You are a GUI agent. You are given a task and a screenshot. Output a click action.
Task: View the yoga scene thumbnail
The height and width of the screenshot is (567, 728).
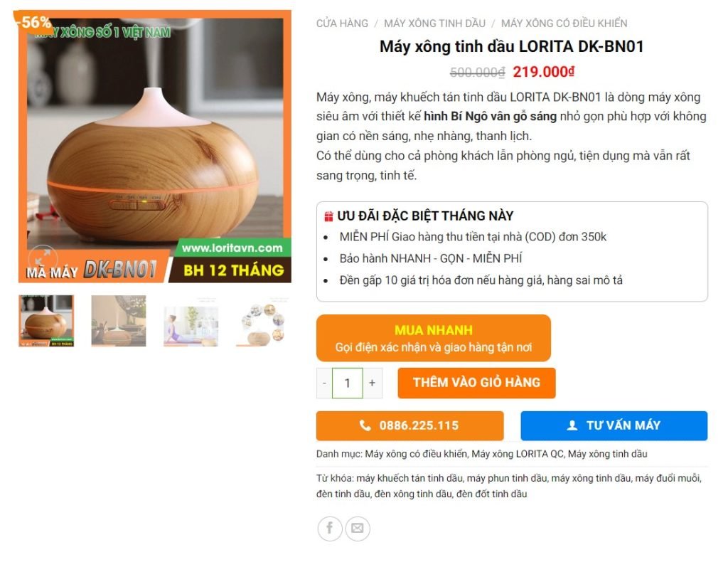point(191,321)
